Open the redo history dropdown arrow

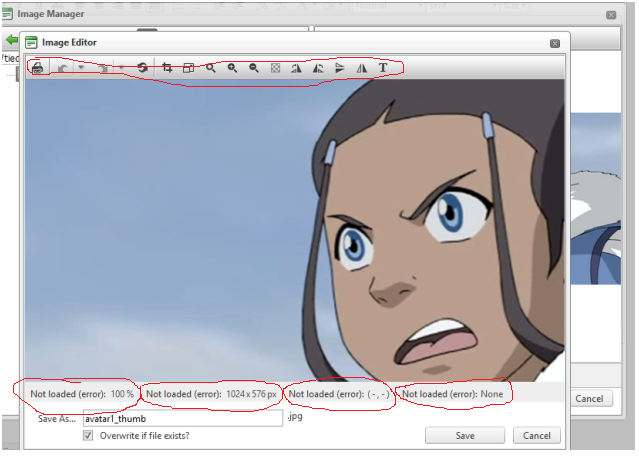pyautogui.click(x=121, y=67)
